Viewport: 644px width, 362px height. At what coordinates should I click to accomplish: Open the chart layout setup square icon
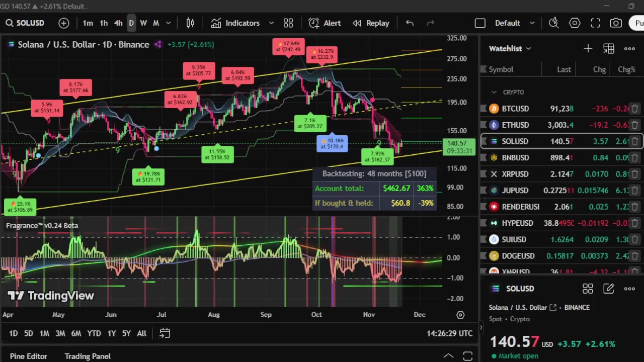pyautogui.click(x=480, y=23)
